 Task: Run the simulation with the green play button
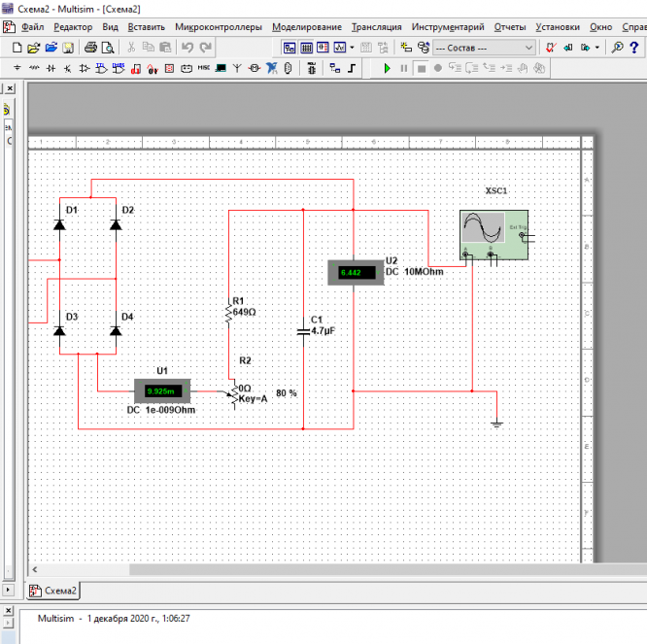pos(387,68)
